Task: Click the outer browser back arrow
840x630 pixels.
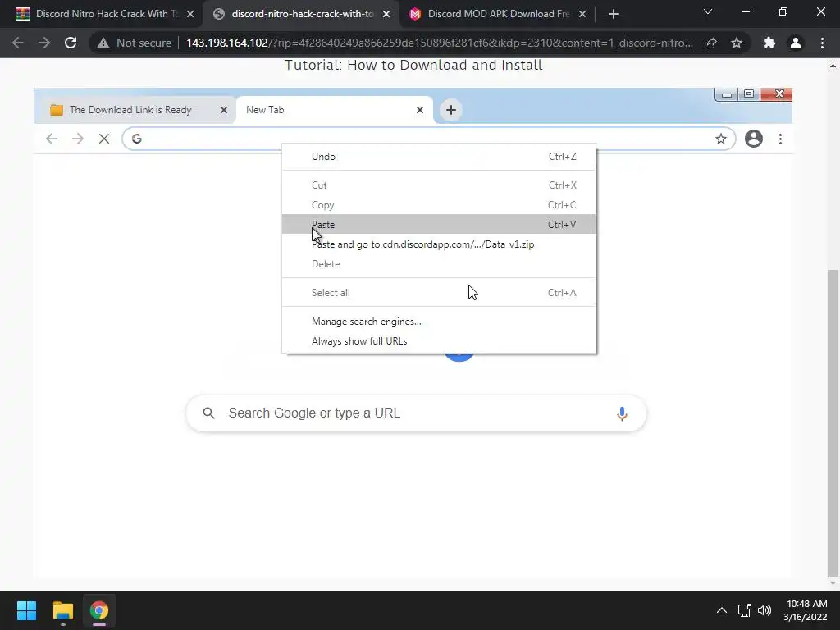Action: (18, 43)
